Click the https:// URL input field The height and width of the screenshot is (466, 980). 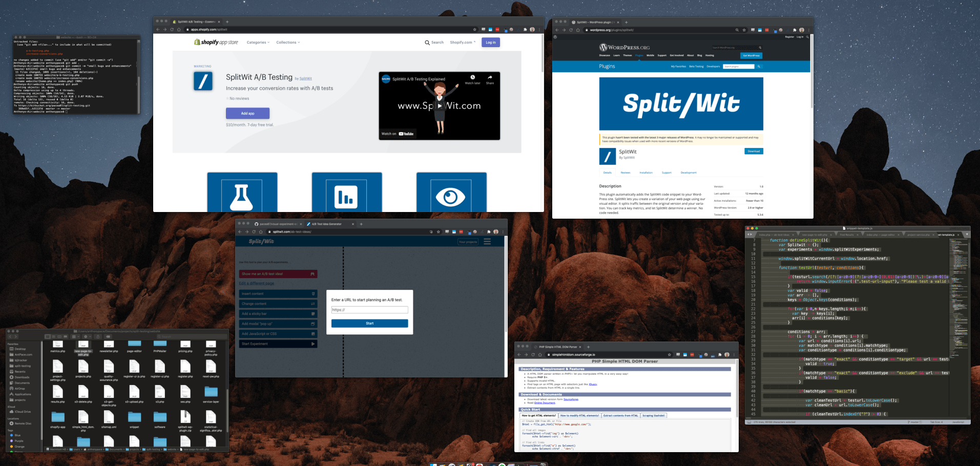pos(370,310)
